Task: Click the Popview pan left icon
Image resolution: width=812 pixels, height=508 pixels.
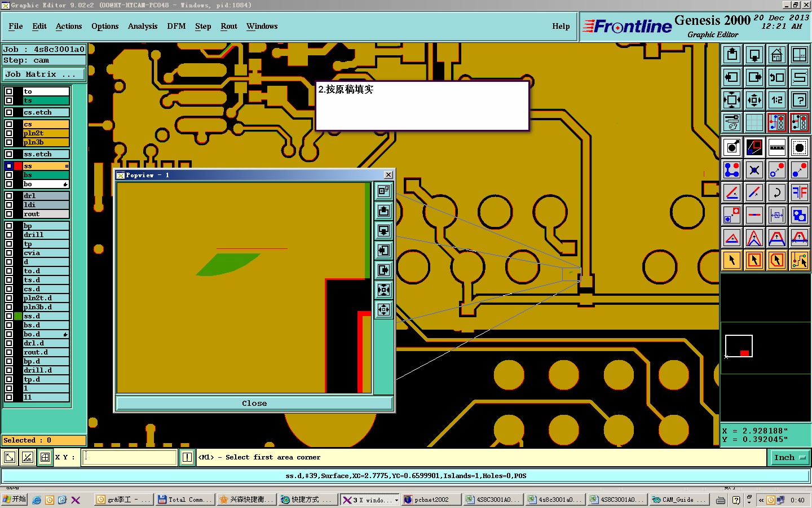Action: point(384,250)
